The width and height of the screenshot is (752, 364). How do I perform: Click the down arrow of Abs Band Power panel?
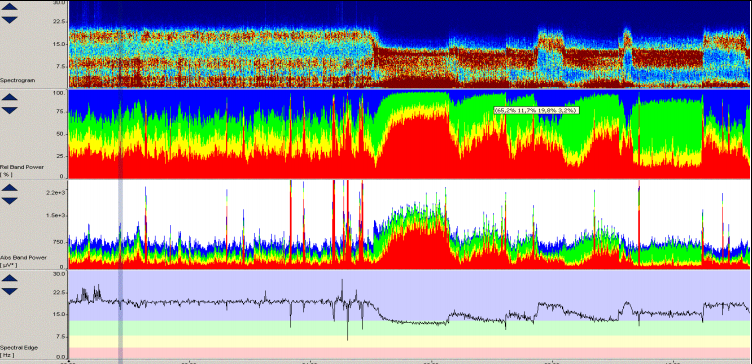pyautogui.click(x=10, y=200)
